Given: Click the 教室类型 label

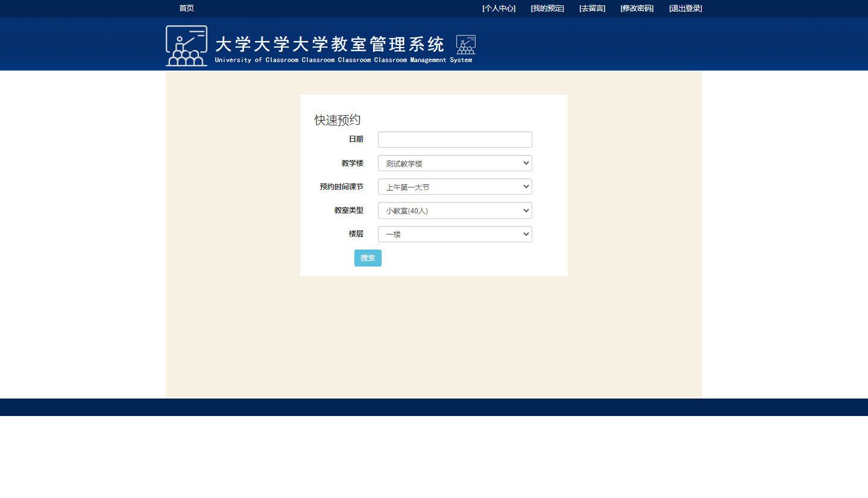Looking at the screenshot, I should click(x=349, y=210).
